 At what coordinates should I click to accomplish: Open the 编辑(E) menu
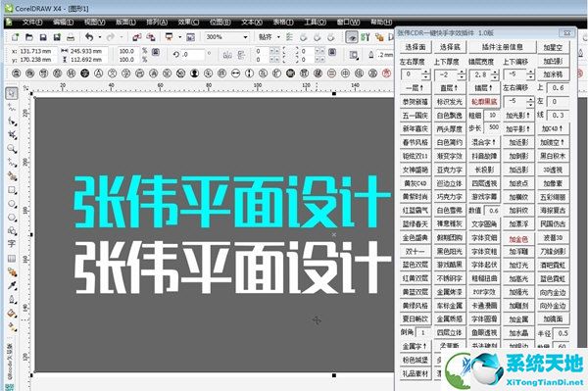click(63, 23)
